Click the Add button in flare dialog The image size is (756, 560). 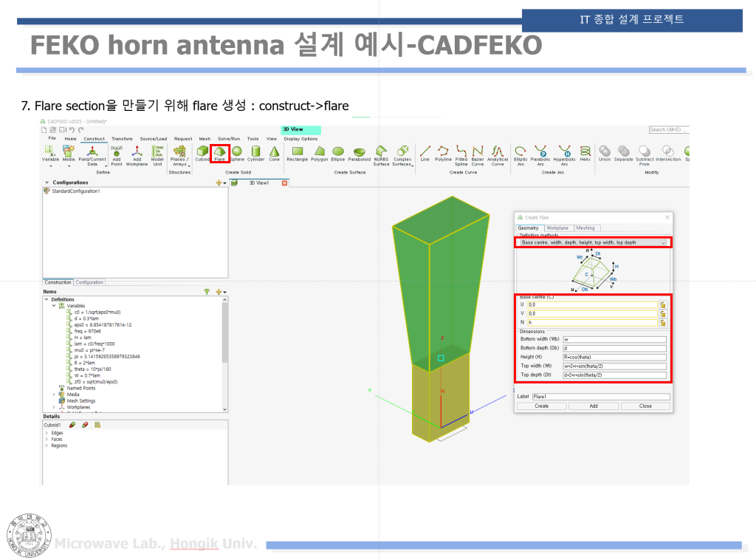point(594,406)
